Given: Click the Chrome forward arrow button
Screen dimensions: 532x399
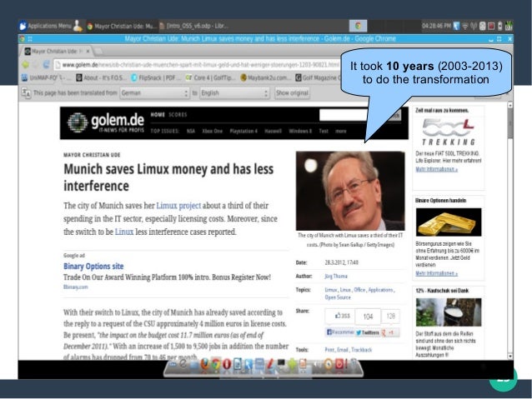Looking at the screenshot, I should [x=36, y=64].
